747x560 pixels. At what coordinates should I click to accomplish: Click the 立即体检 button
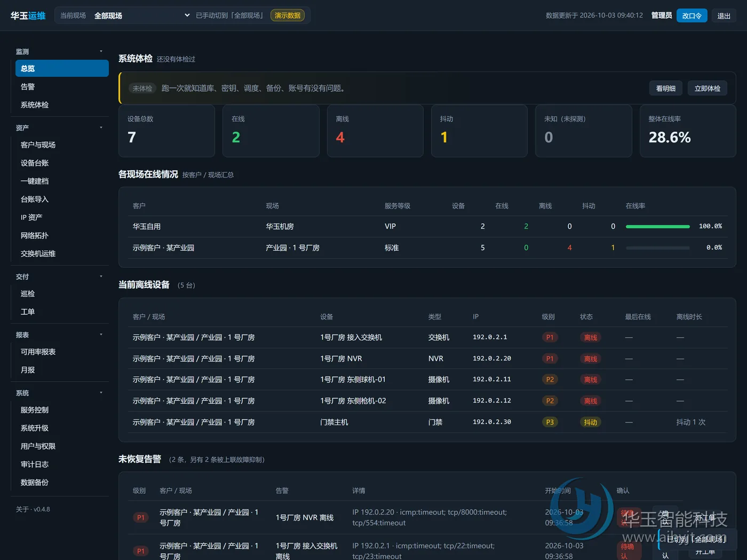707,88
